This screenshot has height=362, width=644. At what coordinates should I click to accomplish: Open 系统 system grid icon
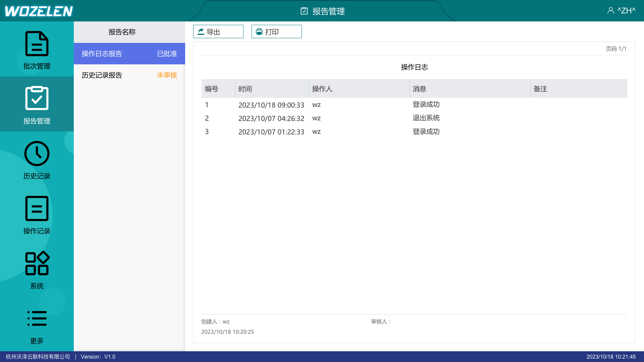click(37, 263)
